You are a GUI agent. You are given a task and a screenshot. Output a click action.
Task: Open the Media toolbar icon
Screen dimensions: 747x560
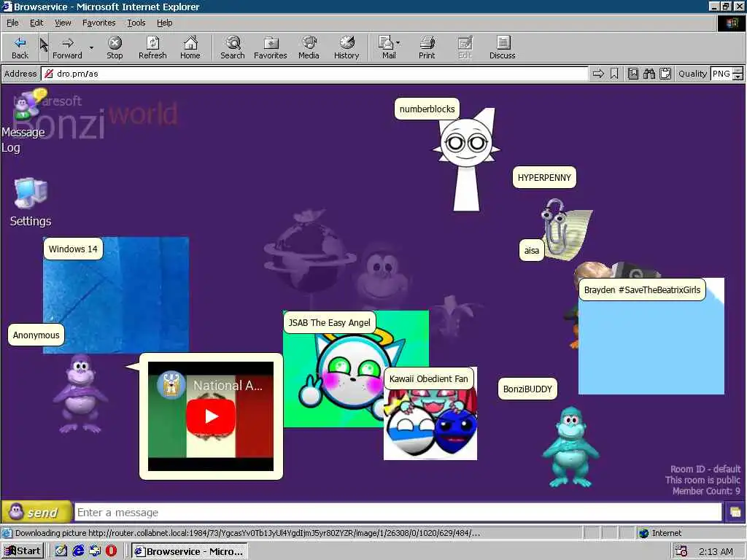pos(309,47)
